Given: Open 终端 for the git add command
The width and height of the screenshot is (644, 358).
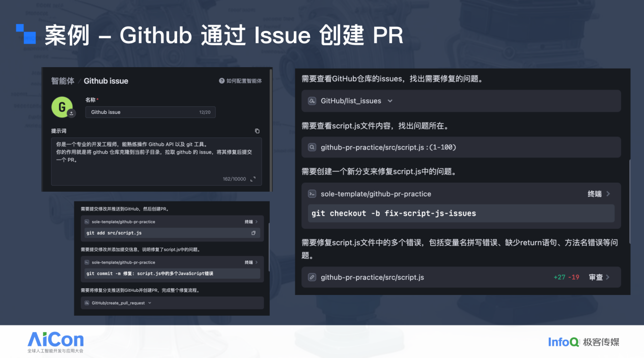Looking at the screenshot, I should click(251, 222).
